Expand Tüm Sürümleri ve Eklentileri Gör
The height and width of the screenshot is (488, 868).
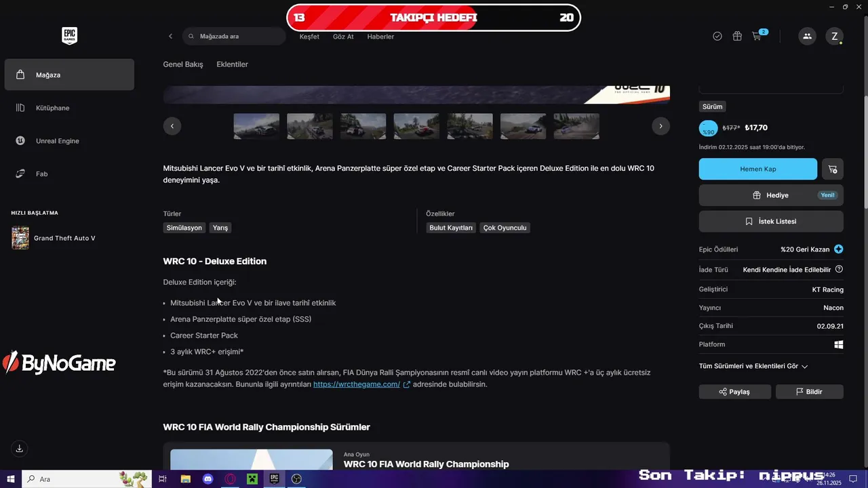[x=753, y=366]
